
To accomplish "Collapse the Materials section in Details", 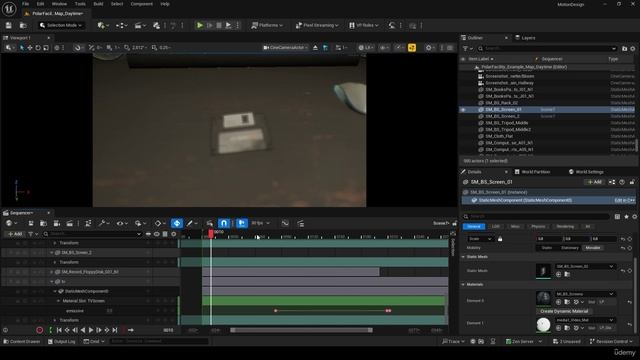I will click(463, 284).
